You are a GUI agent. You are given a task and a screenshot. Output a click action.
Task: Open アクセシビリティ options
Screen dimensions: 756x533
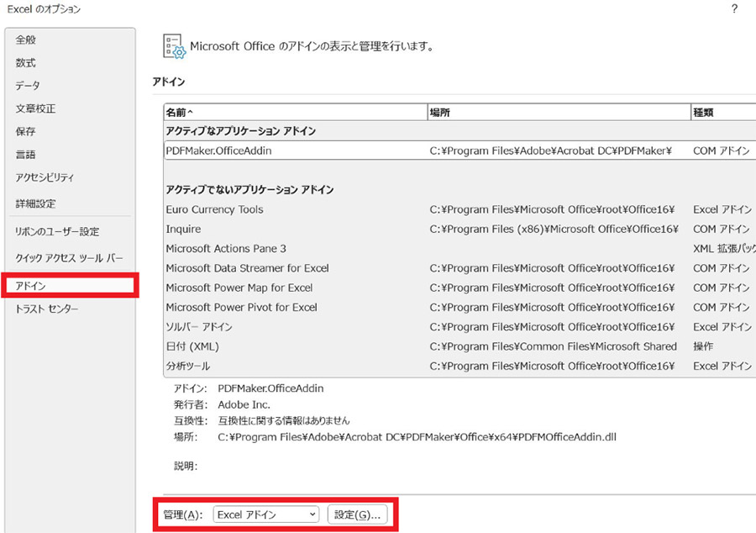(x=45, y=177)
